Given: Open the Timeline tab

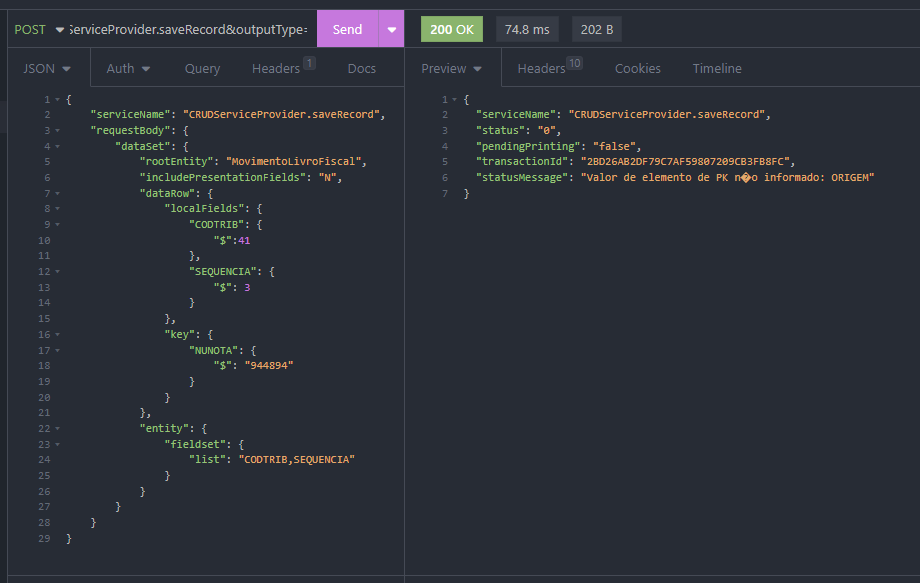Looking at the screenshot, I should point(717,69).
